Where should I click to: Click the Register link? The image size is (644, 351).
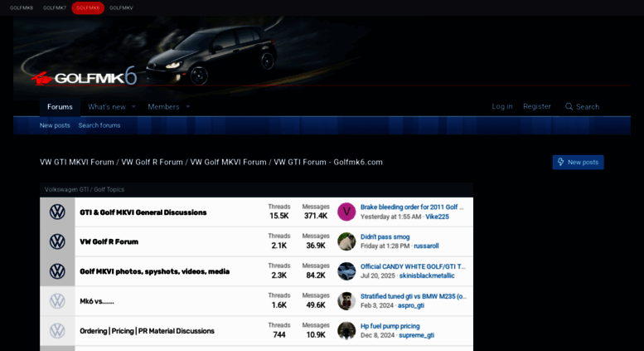point(537,106)
